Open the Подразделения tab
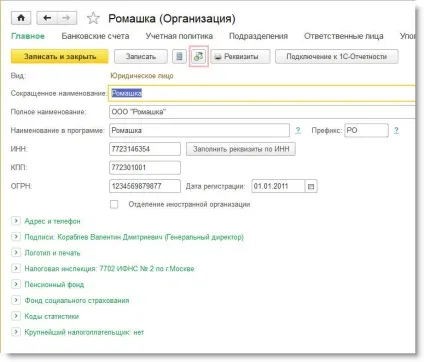 tap(258, 36)
